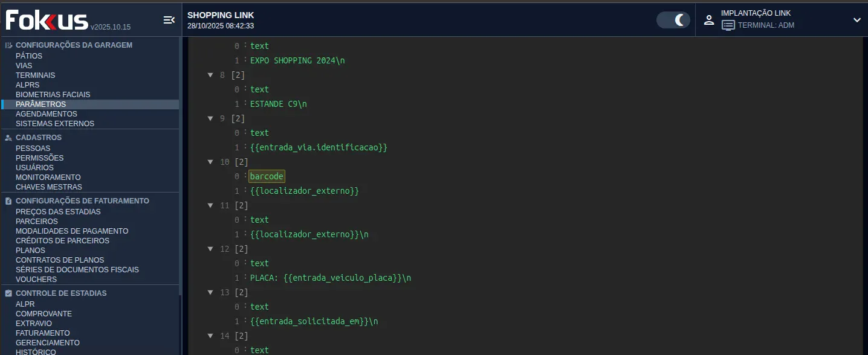Select Parâmetros in the sidebar
This screenshot has width=868, height=355.
(40, 104)
